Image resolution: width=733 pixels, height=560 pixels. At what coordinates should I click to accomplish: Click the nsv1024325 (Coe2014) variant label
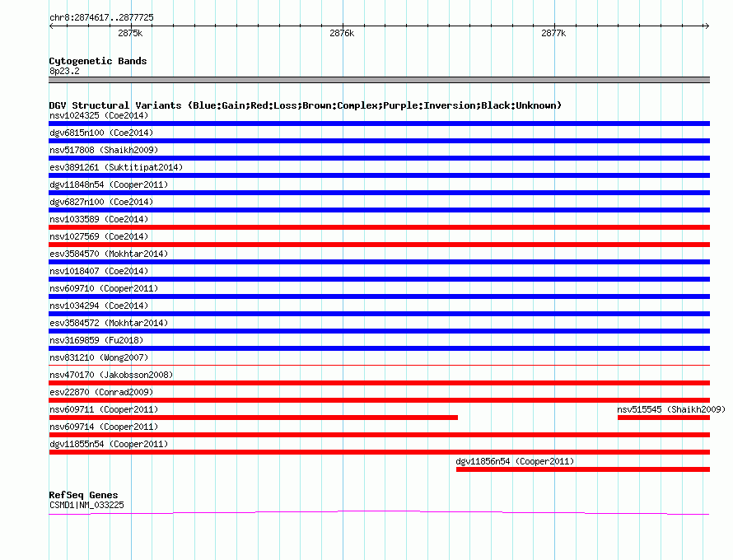click(x=99, y=115)
